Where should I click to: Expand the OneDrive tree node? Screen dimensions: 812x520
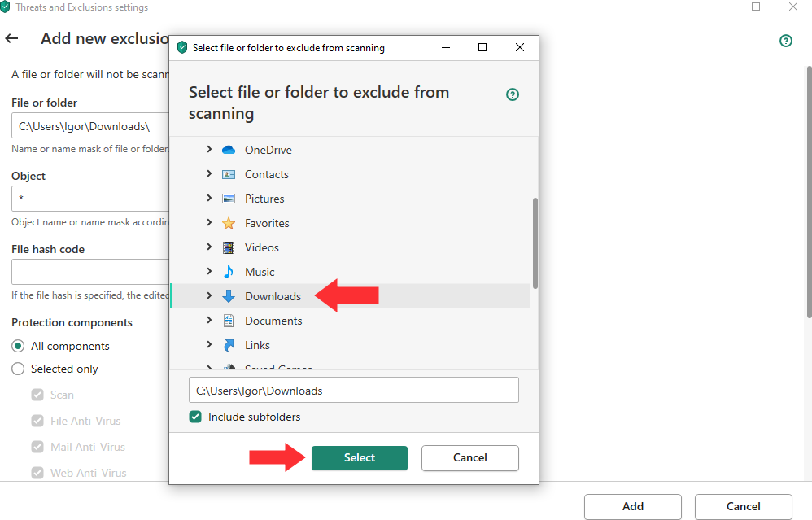click(209, 149)
